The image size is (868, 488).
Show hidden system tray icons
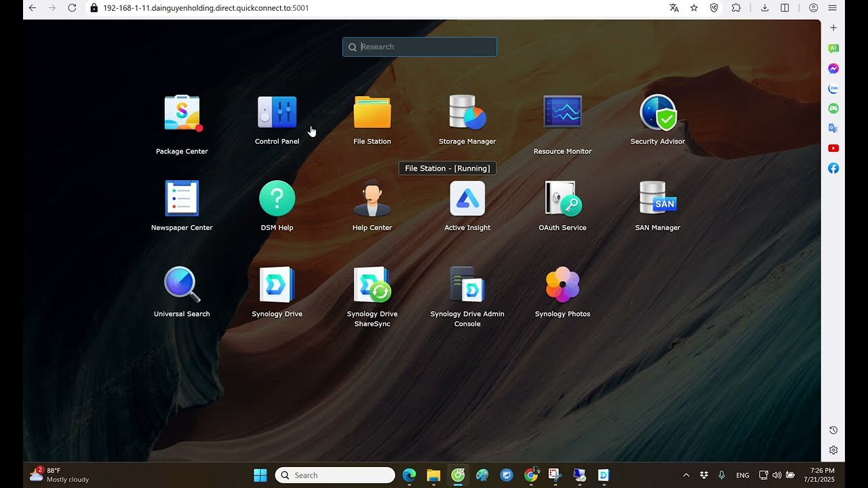point(686,475)
